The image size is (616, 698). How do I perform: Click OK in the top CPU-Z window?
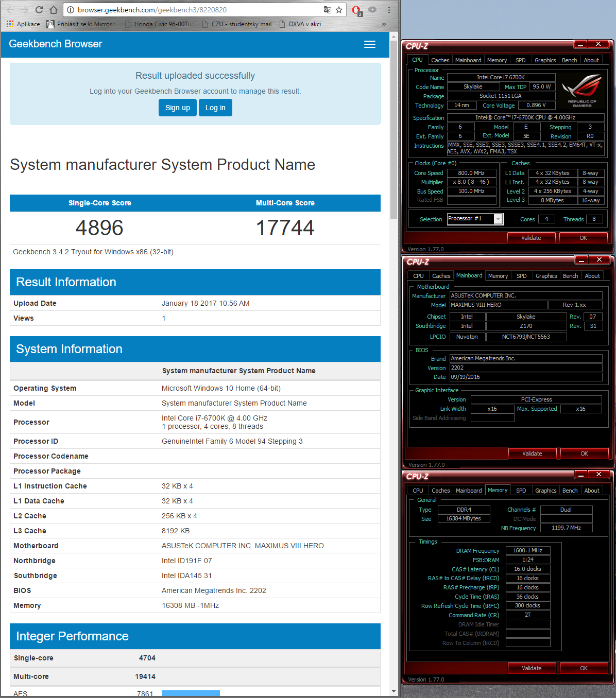click(583, 238)
